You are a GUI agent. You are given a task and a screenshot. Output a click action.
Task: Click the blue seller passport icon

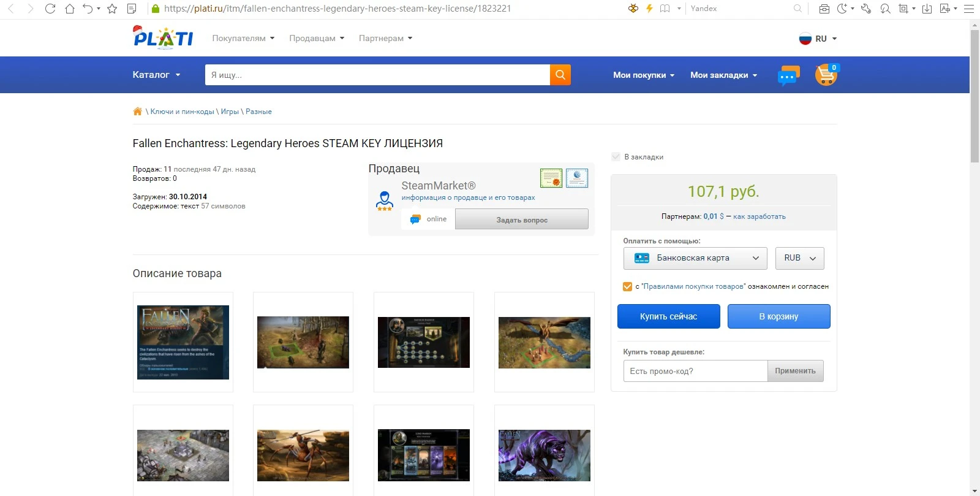[x=577, y=178]
